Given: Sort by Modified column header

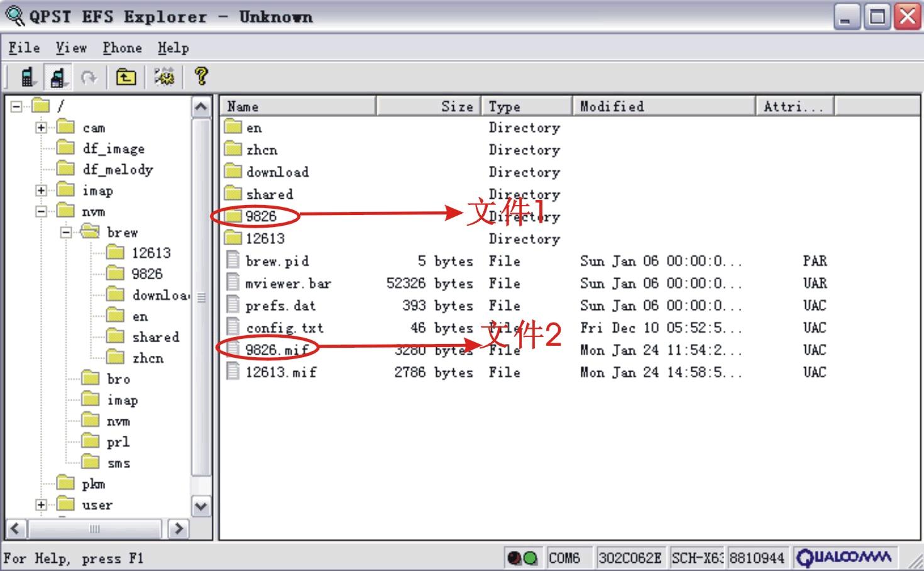Looking at the screenshot, I should point(664,106).
